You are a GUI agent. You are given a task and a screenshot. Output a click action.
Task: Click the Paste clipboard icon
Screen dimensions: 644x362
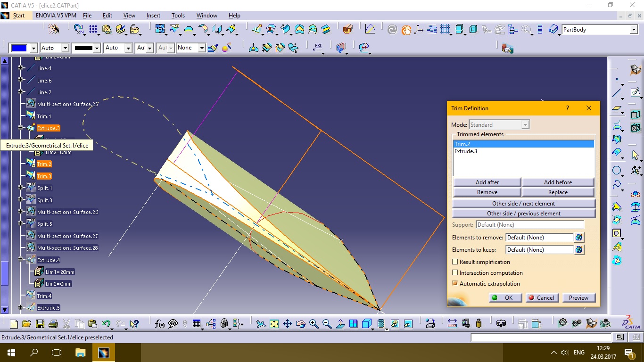pyautogui.click(x=92, y=324)
